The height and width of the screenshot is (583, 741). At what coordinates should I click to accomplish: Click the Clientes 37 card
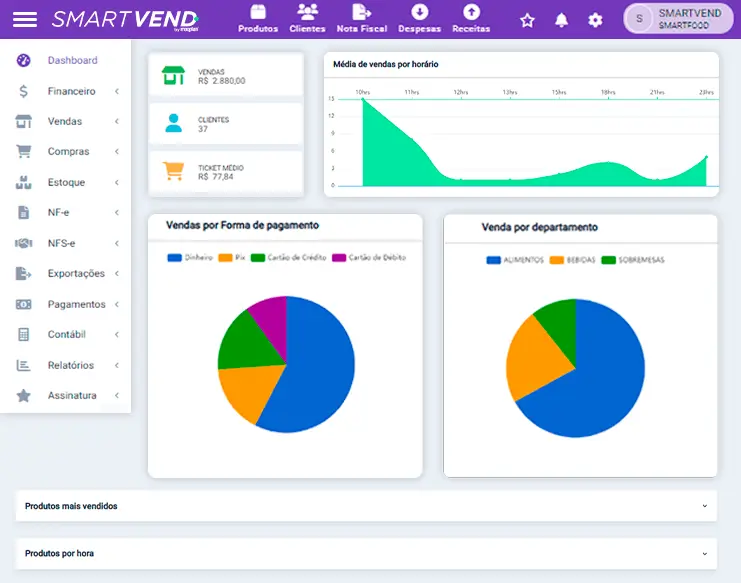click(x=226, y=123)
